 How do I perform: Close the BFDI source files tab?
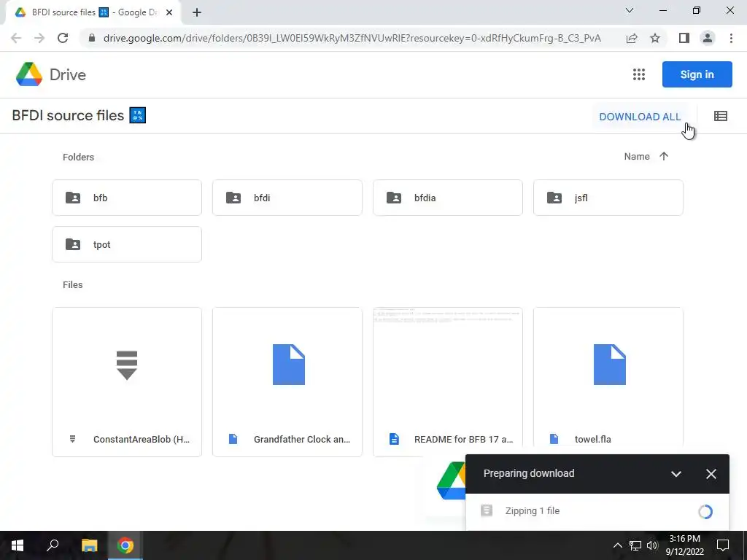coord(169,12)
